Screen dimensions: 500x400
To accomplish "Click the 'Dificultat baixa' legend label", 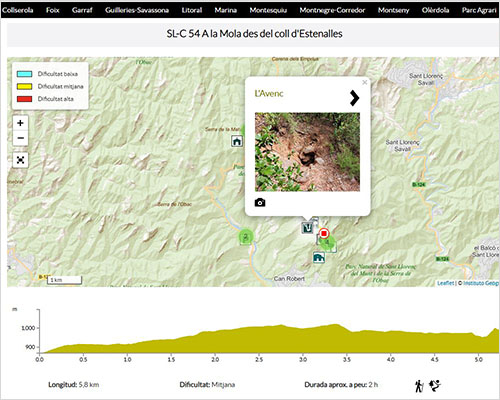I will pyautogui.click(x=58, y=74).
